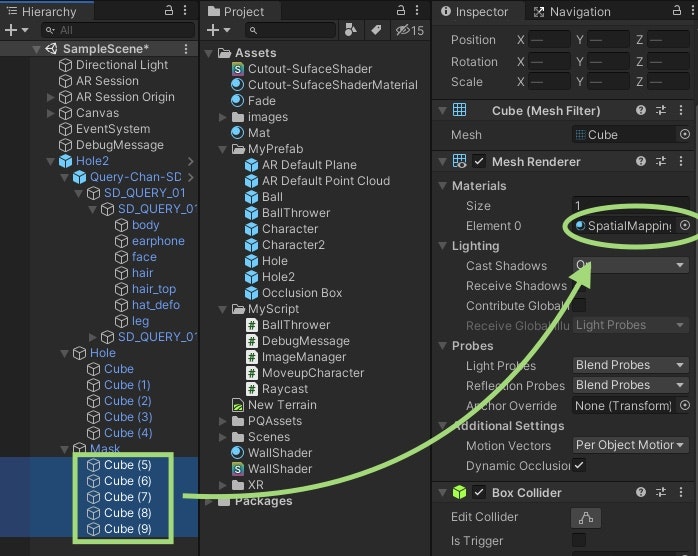The width and height of the screenshot is (698, 556).
Task: Click Search by Label tag icon
Action: [x=376, y=30]
